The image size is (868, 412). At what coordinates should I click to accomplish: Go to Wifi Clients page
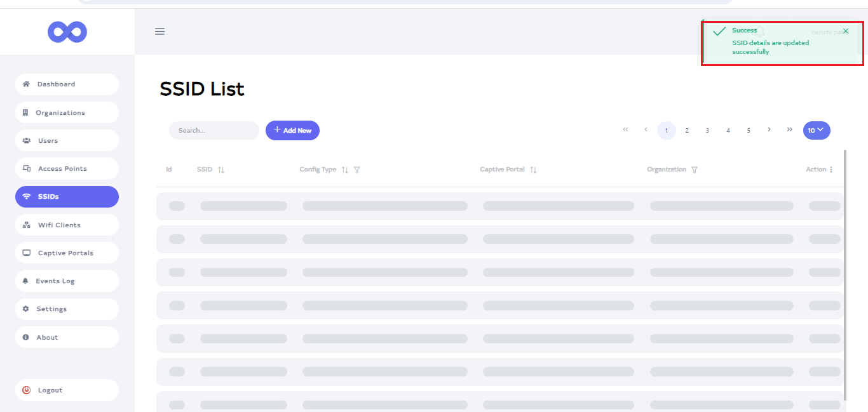coord(67,225)
